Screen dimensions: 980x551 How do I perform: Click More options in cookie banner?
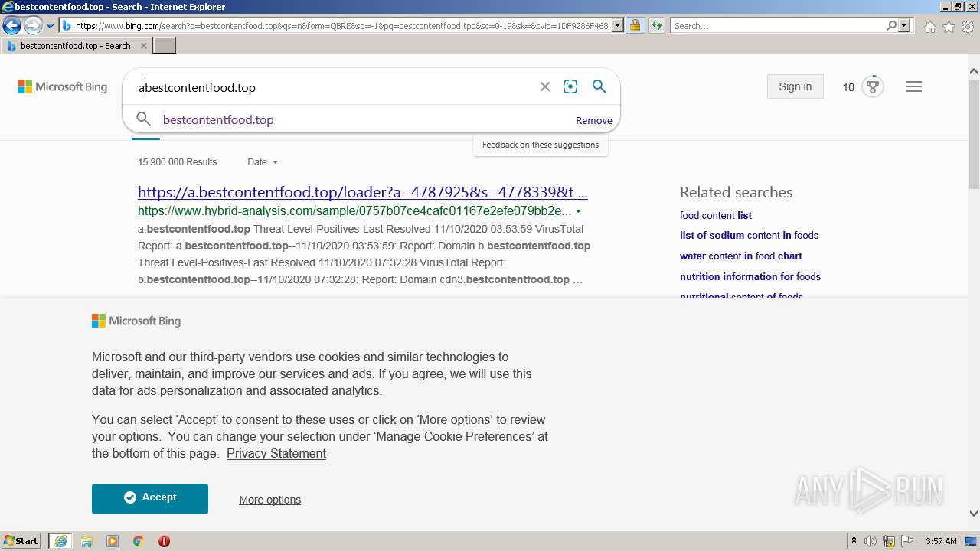tap(269, 500)
